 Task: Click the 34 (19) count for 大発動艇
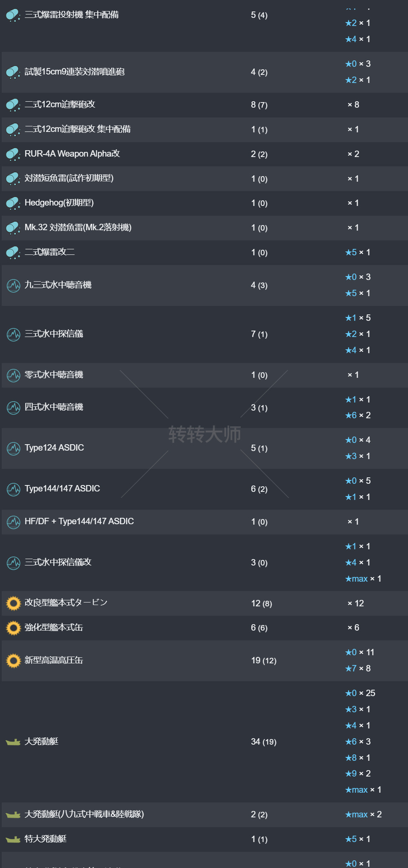(x=263, y=742)
